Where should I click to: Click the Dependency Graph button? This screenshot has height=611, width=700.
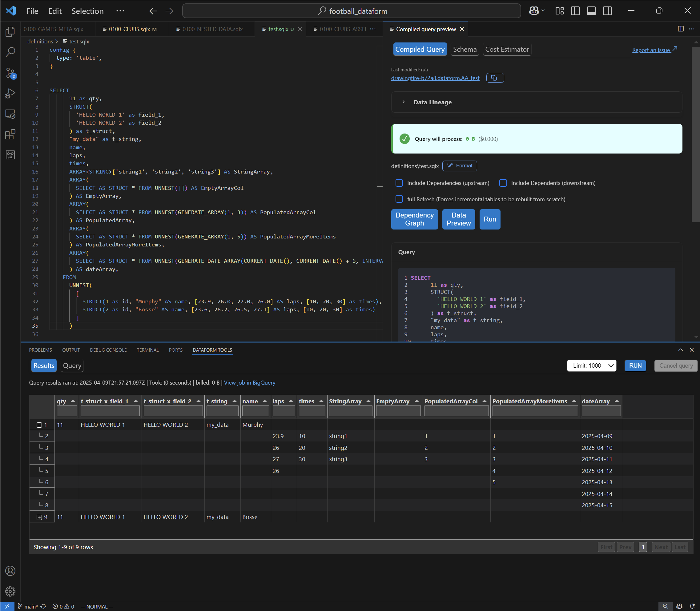pos(414,219)
